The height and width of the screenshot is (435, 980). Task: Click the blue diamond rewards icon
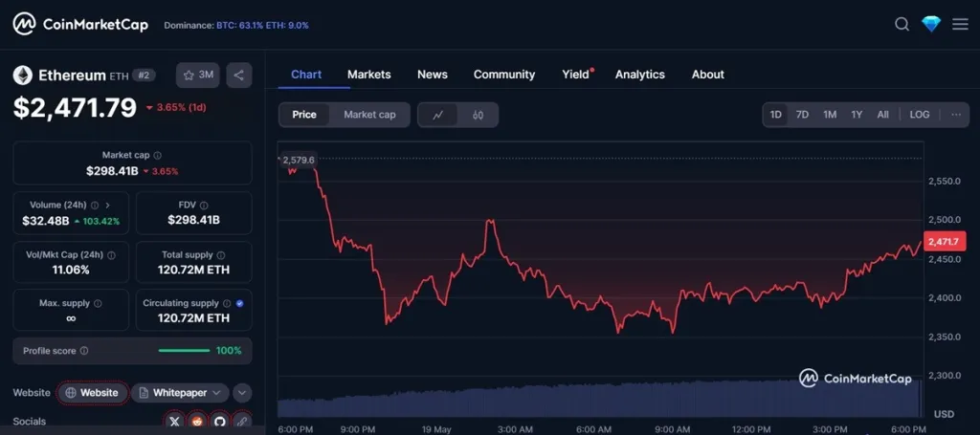(x=931, y=24)
